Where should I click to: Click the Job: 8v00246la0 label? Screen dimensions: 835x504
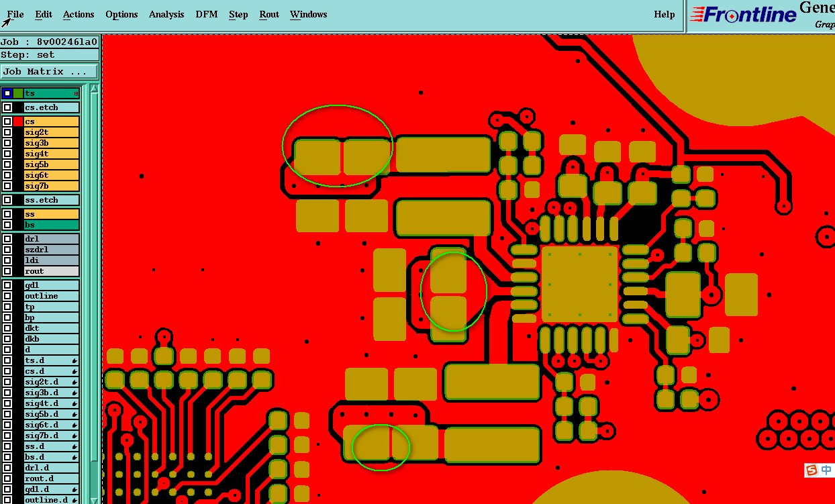pos(50,42)
